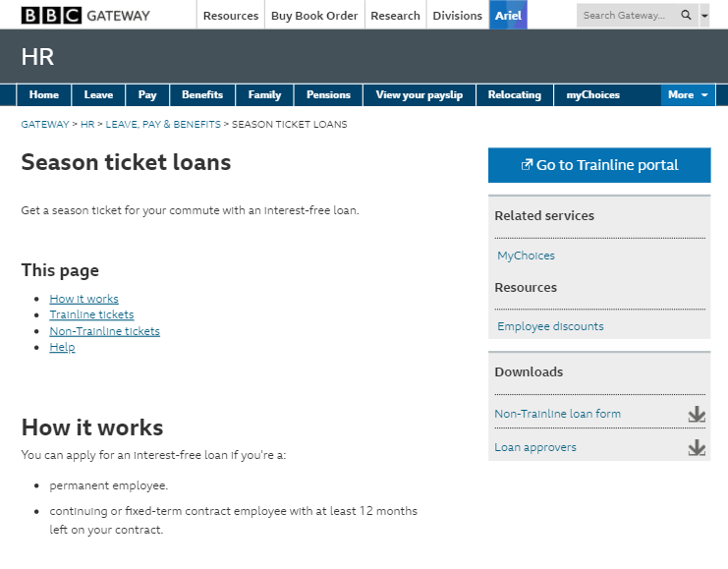728x569 pixels.
Task: Select Buy Book Order in top bar
Action: [314, 16]
